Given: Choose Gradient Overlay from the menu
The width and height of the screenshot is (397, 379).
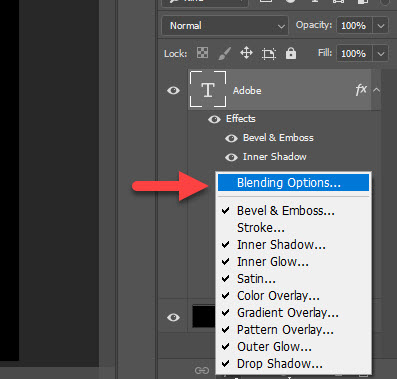Looking at the screenshot, I should 293,313.
